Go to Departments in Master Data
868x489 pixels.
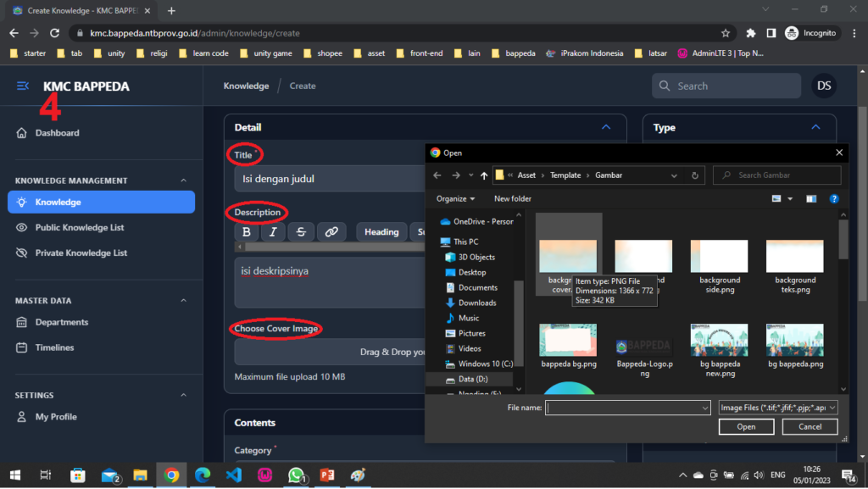pos(61,322)
